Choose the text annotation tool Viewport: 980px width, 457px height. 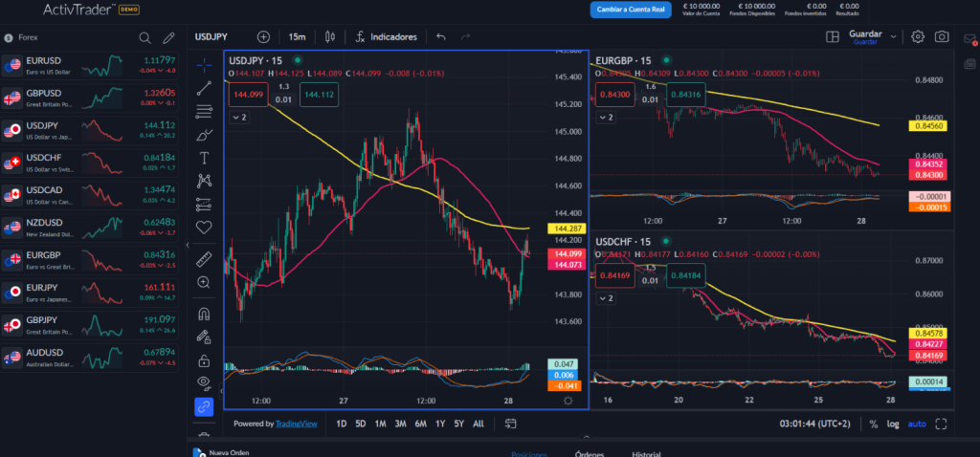pos(203,157)
